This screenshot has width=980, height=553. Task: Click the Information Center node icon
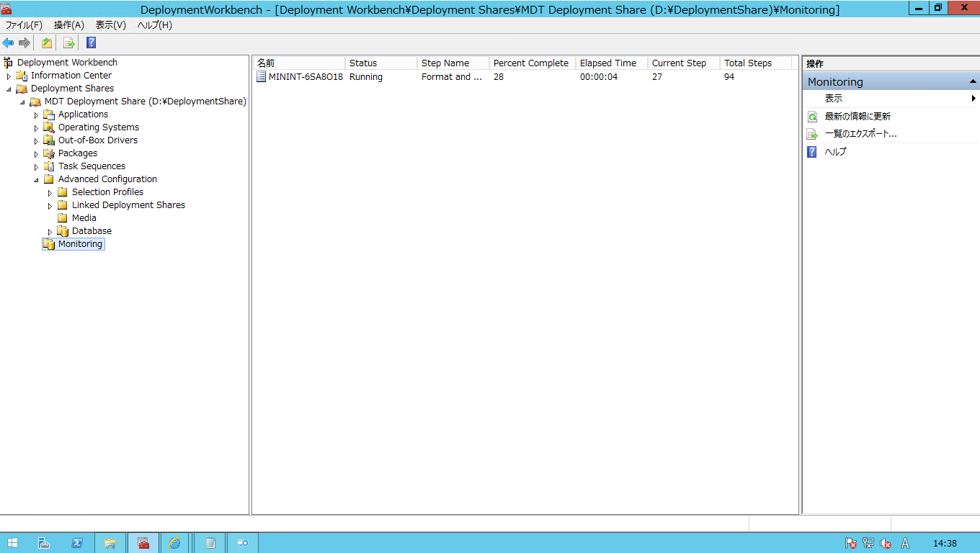click(22, 76)
